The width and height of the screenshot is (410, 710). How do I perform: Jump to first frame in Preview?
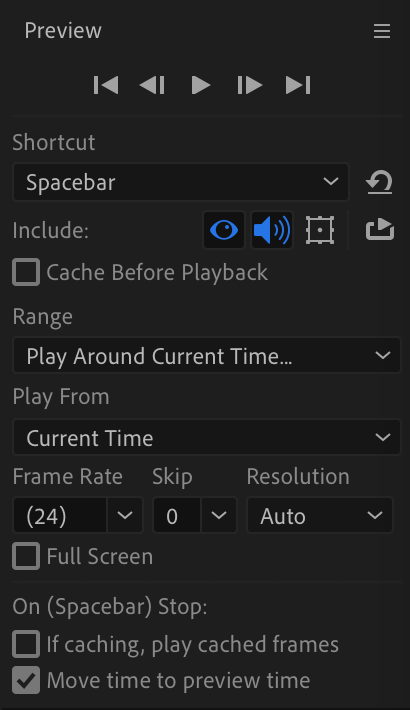tap(106, 85)
